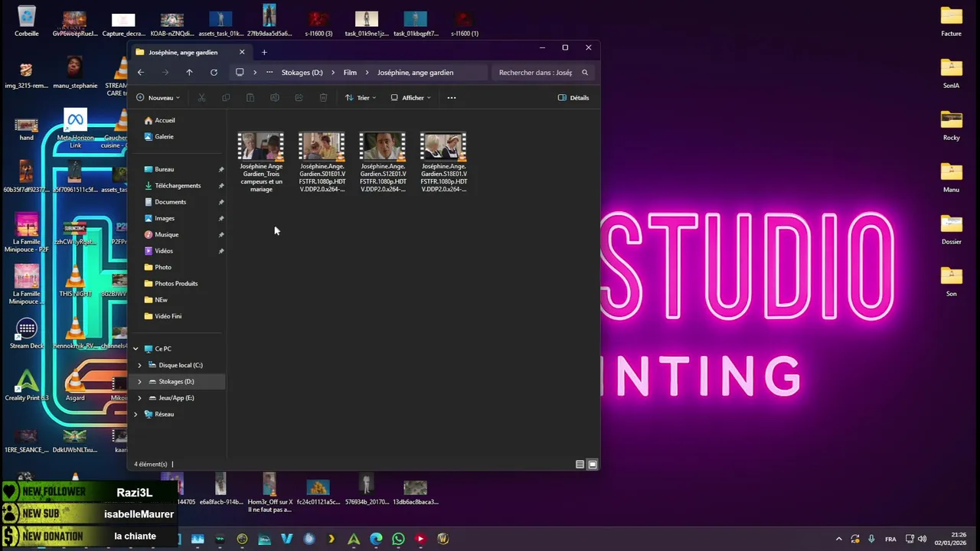This screenshot has width=980, height=551.
Task: Click the chevron after Film breadcrumb
Action: click(367, 73)
